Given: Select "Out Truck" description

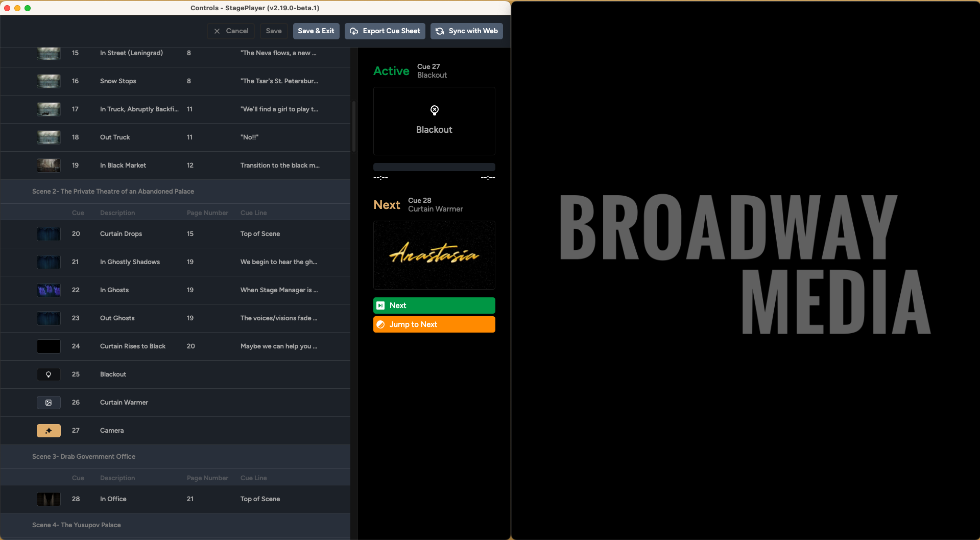Looking at the screenshot, I should click(x=115, y=137).
